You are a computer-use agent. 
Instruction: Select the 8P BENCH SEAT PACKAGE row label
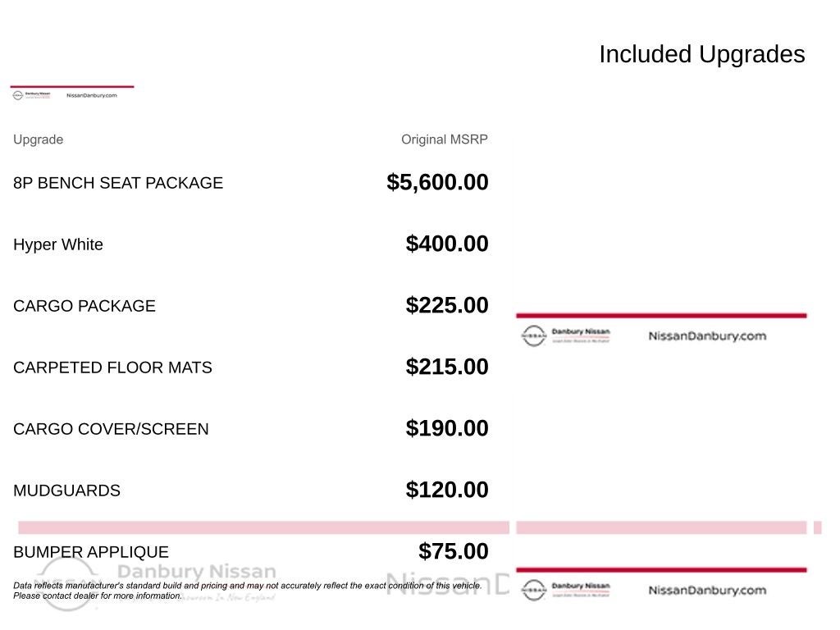(118, 183)
